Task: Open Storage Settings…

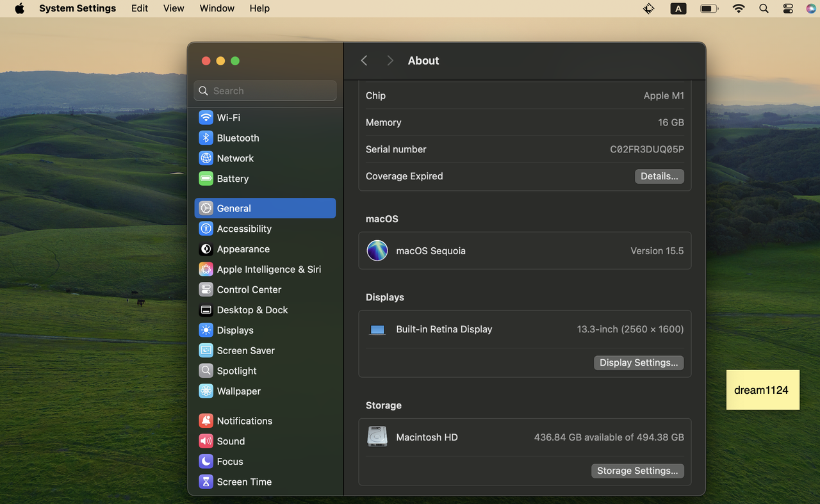Action: tap(637, 471)
